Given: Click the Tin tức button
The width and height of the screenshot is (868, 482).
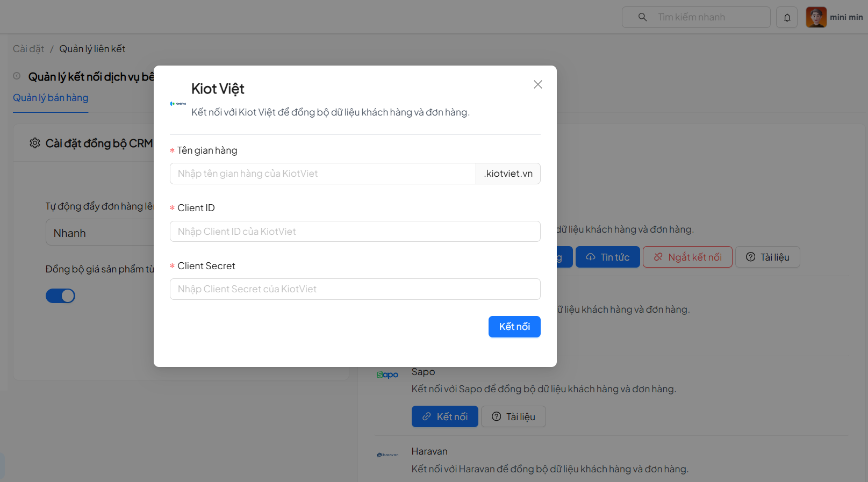Looking at the screenshot, I should click(x=607, y=257).
